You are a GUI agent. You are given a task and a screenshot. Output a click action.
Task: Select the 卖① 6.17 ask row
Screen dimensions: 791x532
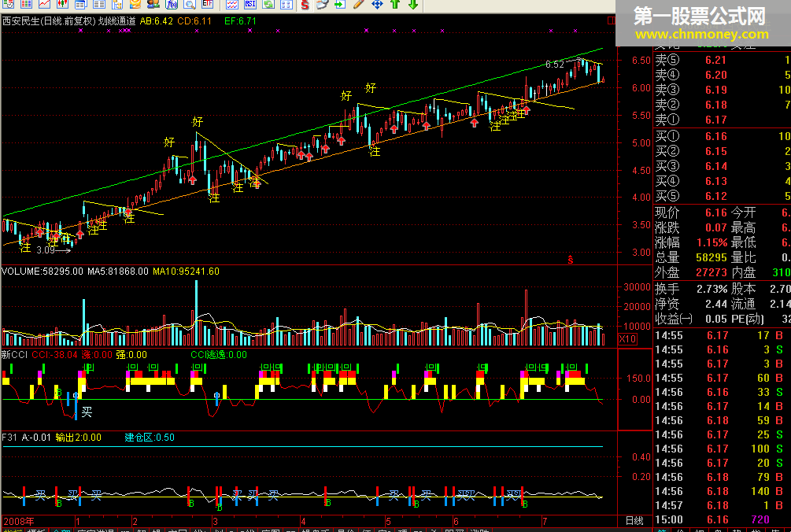click(x=723, y=120)
